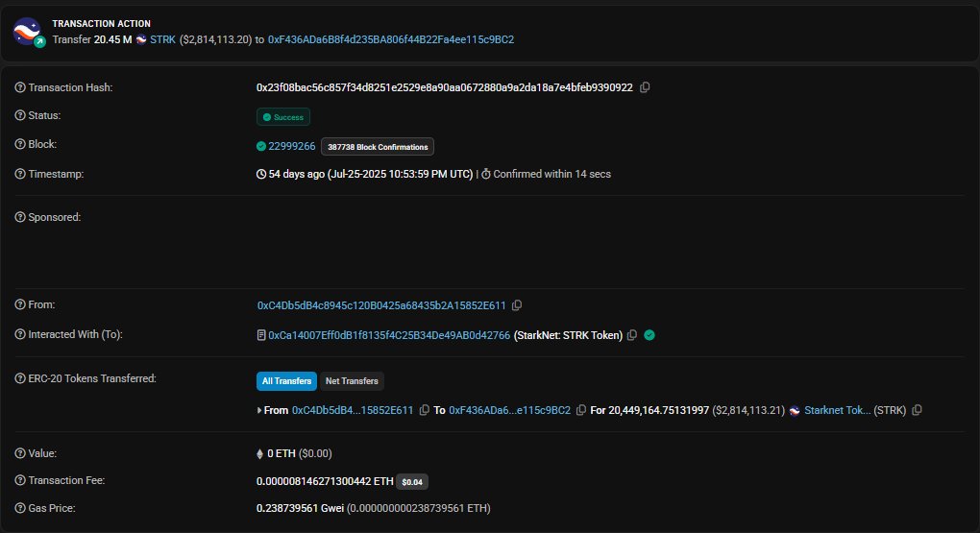Viewport: 980px width, 533px height.
Task: Click the timestamp Jul-25-2025 10:53:59 PM UTC
Action: (400, 175)
